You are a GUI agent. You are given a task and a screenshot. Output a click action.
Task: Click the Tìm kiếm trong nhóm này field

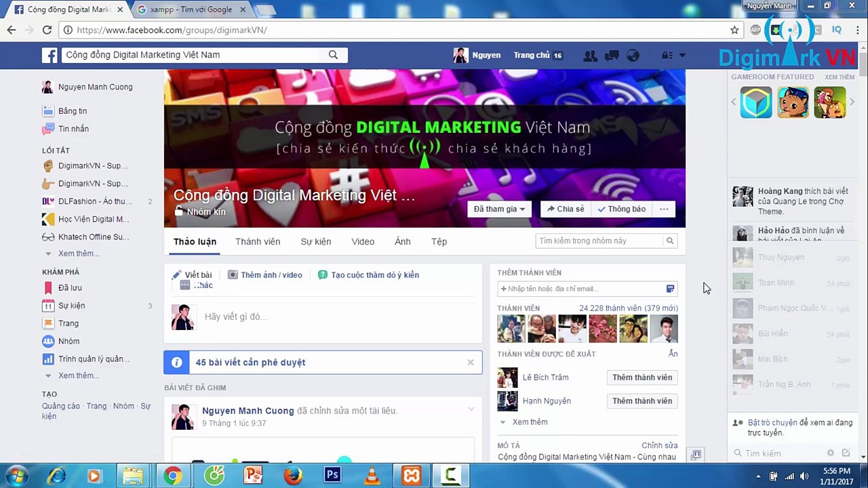pos(600,241)
